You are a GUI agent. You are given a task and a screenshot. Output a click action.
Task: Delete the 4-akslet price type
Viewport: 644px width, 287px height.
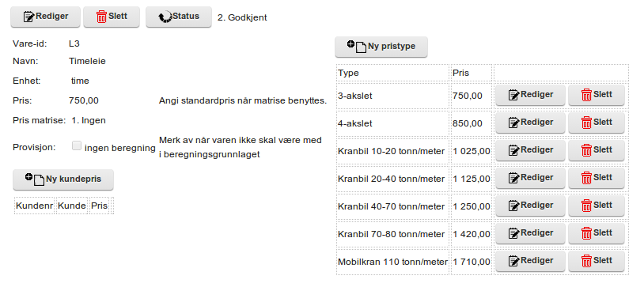597,123
